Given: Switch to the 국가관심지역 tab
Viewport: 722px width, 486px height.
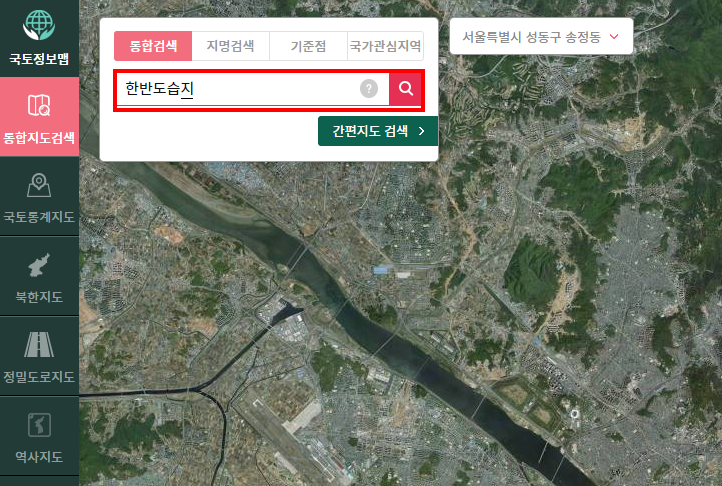Looking at the screenshot, I should [385, 46].
